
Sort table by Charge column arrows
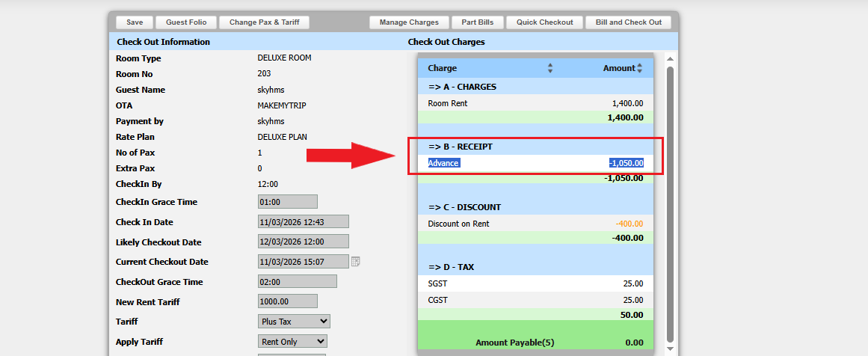550,68
